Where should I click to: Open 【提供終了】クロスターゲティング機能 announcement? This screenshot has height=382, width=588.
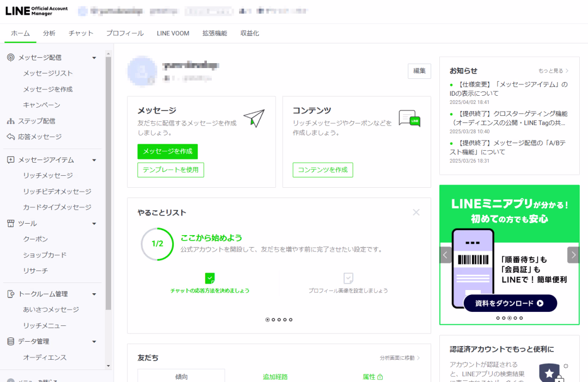(509, 118)
